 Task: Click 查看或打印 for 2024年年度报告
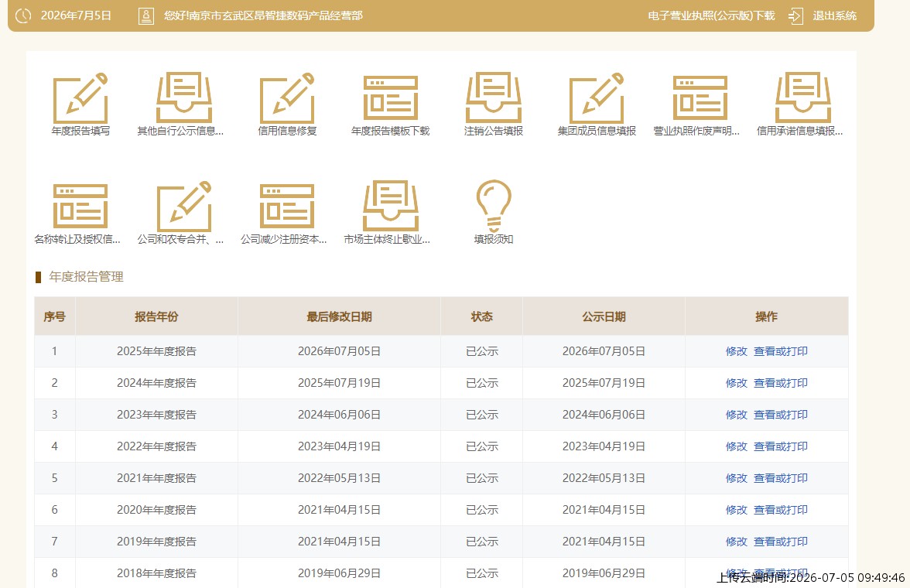click(780, 383)
